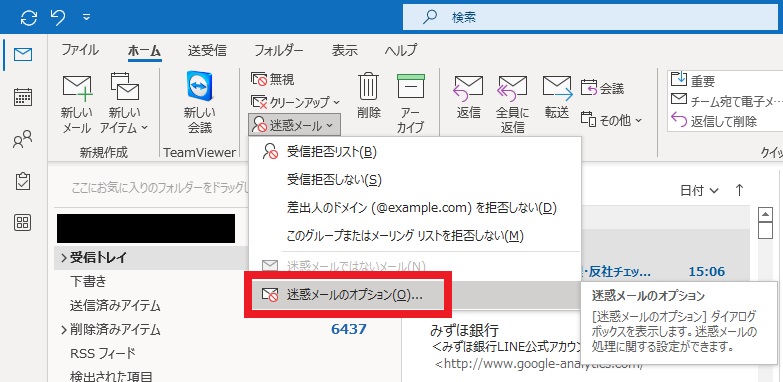The image size is (783, 382).
Task: Open the ファイル tab
Action: point(80,50)
